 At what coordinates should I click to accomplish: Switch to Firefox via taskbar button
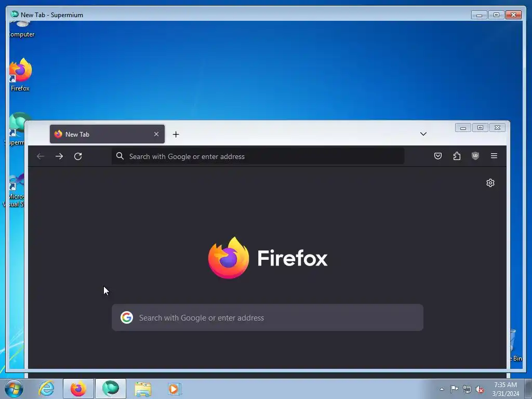click(x=78, y=389)
